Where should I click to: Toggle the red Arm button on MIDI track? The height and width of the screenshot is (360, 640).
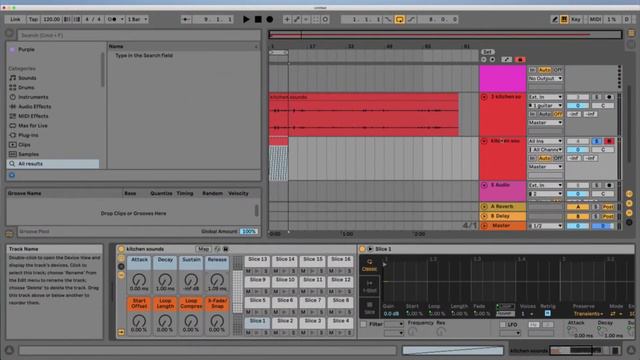point(609,141)
